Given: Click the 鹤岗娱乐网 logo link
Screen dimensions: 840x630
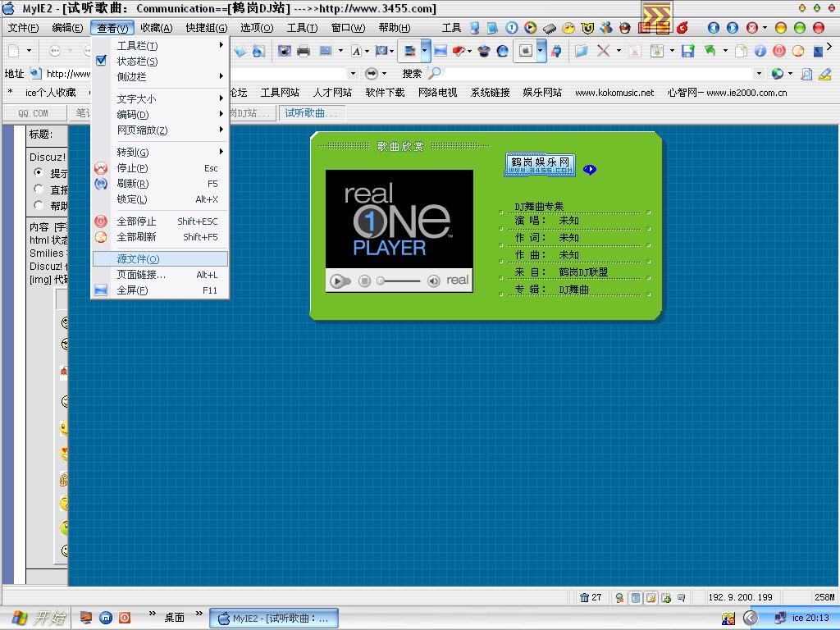Looking at the screenshot, I should click(540, 164).
